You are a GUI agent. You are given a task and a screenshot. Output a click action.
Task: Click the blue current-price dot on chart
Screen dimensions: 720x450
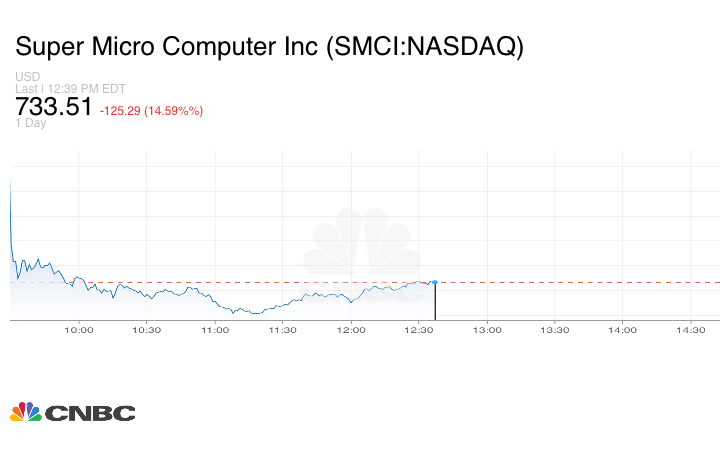tap(434, 283)
